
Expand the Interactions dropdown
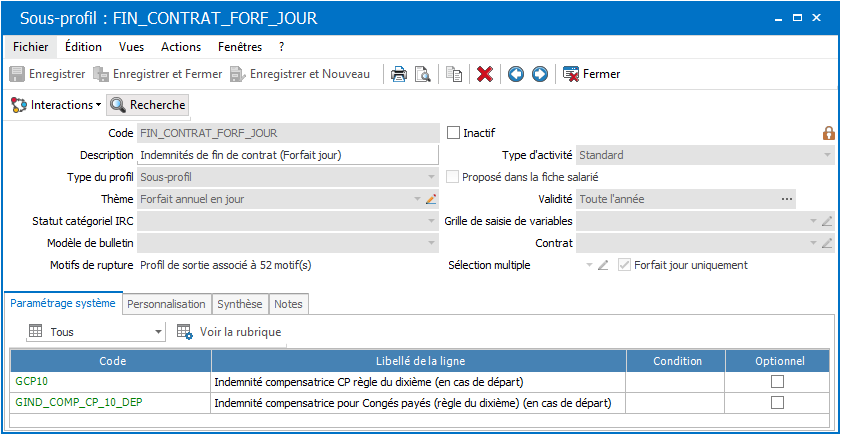tap(56, 105)
